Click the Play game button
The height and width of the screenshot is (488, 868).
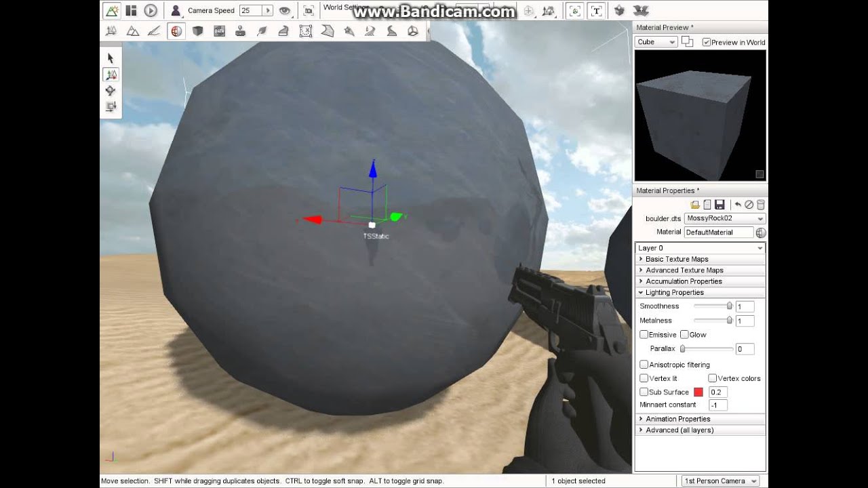click(x=151, y=10)
